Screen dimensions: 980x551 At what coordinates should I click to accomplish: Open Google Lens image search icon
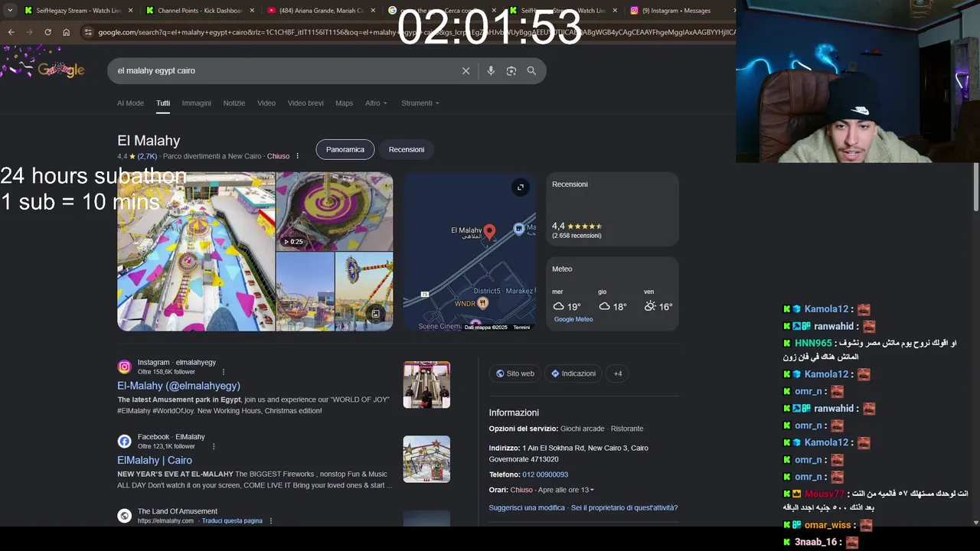point(511,70)
